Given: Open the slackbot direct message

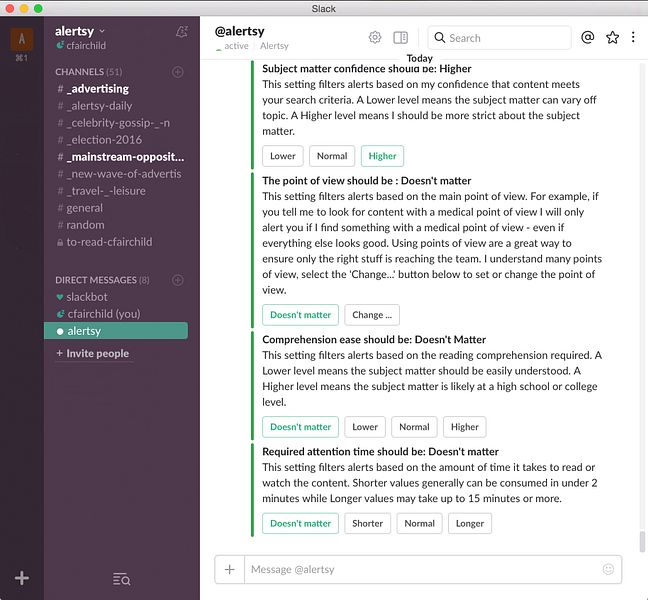Looking at the screenshot, I should click(x=116, y=297).
